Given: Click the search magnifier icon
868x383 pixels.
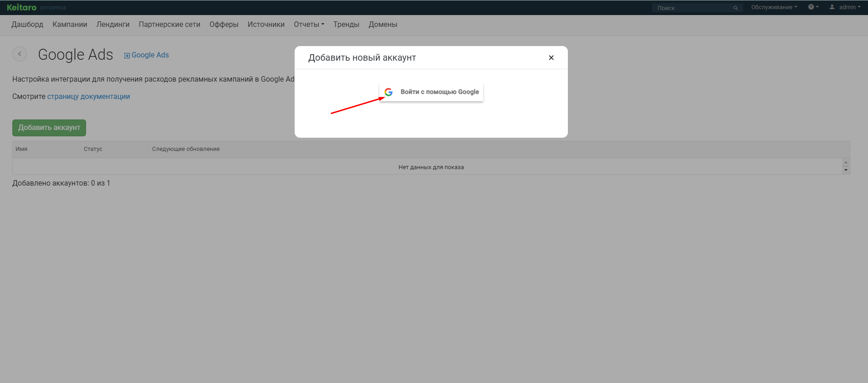Looking at the screenshot, I should (735, 8).
